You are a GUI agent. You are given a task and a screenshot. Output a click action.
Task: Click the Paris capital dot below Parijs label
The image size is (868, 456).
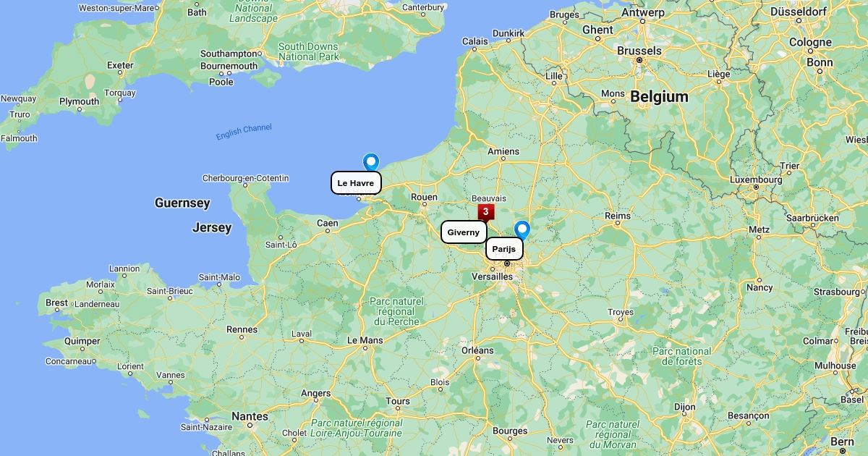(x=507, y=263)
